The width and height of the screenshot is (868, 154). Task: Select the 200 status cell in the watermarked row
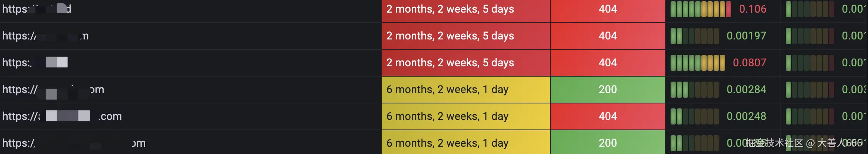pyautogui.click(x=608, y=143)
